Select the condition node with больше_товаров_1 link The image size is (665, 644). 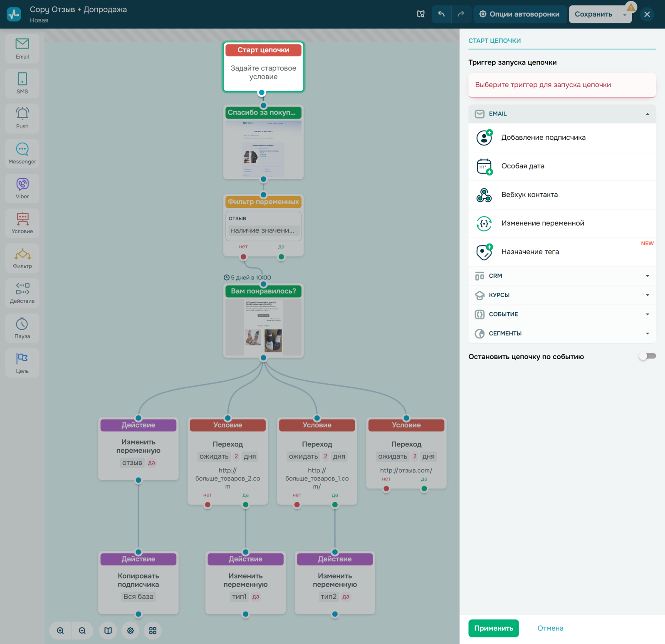point(317,461)
